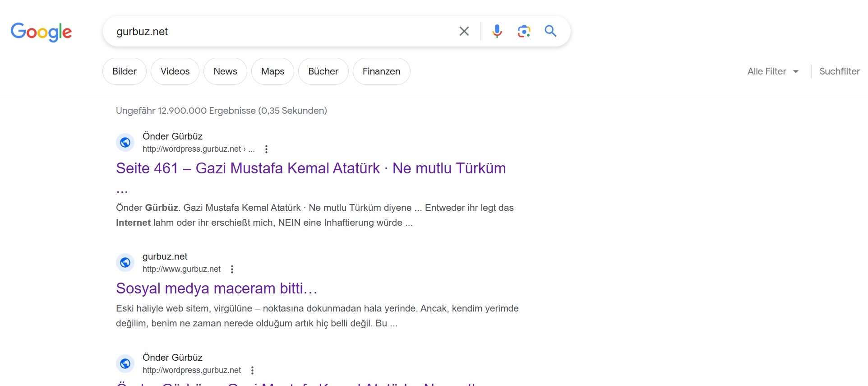Switch to the Bücher tab
This screenshot has height=386, width=868.
pos(323,71)
